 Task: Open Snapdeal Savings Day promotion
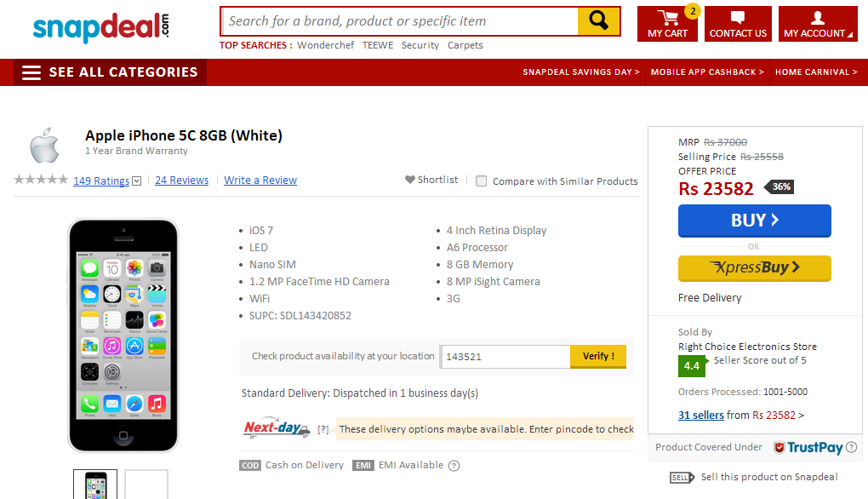click(580, 72)
